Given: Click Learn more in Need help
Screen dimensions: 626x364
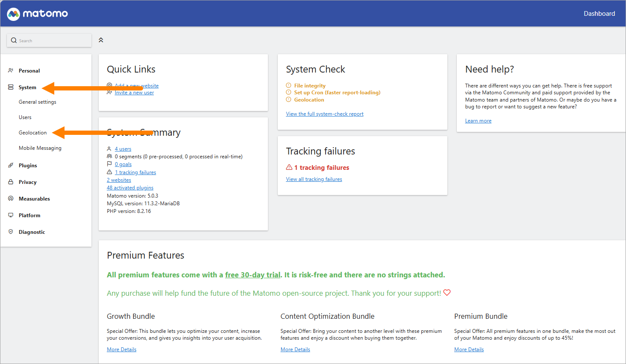Looking at the screenshot, I should 478,121.
